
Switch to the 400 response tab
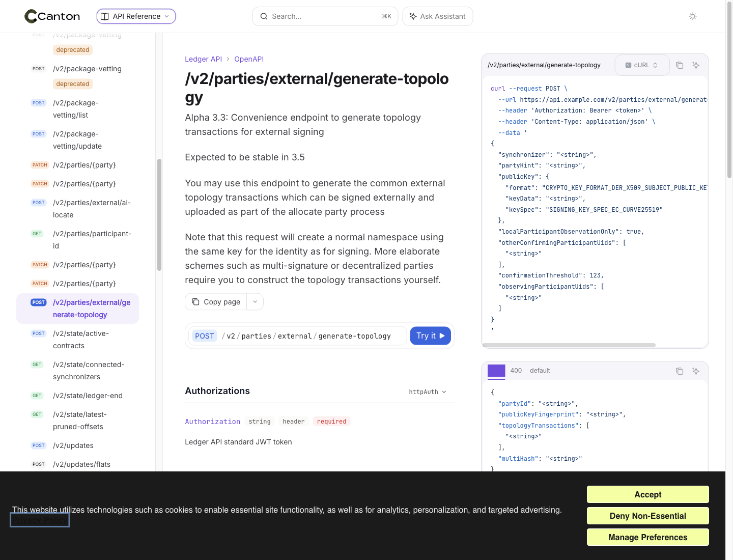(516, 371)
